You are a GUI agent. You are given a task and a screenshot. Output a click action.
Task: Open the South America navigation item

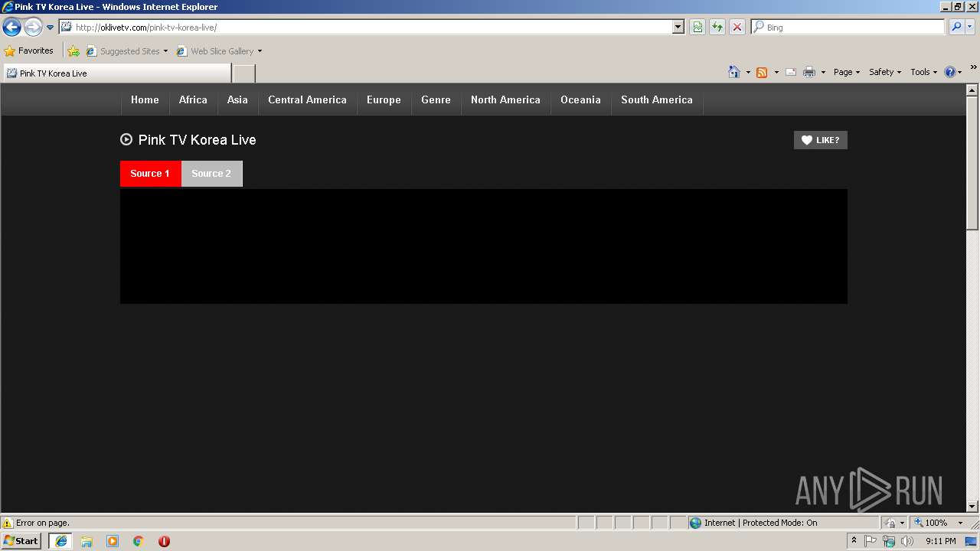657,100
